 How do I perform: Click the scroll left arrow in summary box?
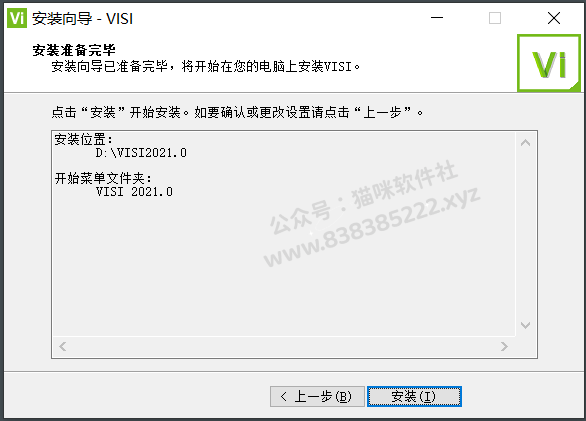62,346
